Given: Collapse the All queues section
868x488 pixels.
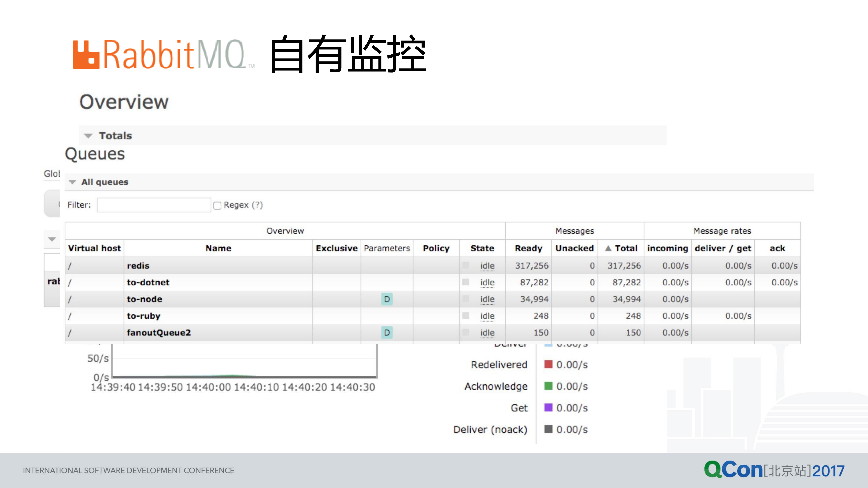Looking at the screenshot, I should 72,182.
